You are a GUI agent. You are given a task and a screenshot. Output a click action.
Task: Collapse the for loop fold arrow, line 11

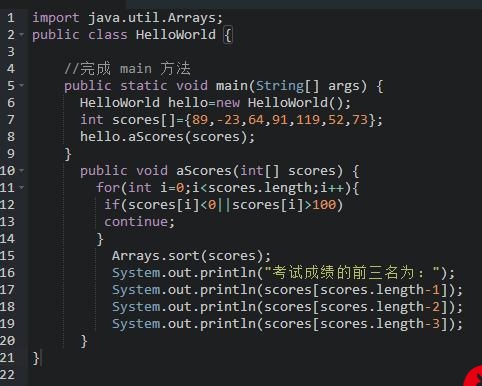(22, 187)
